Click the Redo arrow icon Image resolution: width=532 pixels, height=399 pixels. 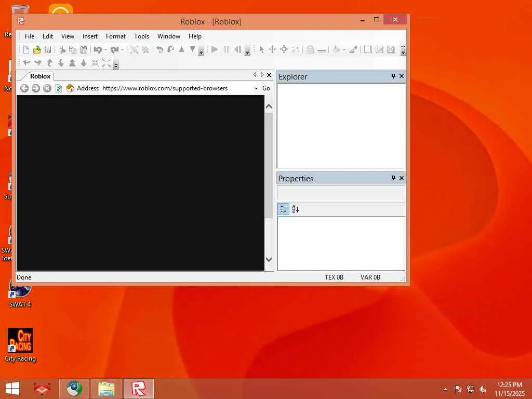coord(115,49)
